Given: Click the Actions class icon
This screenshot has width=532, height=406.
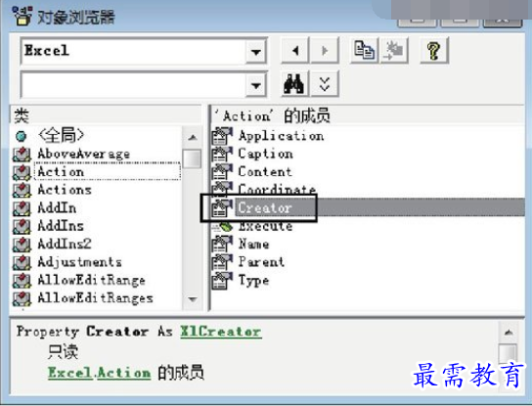Looking at the screenshot, I should coord(22,190).
